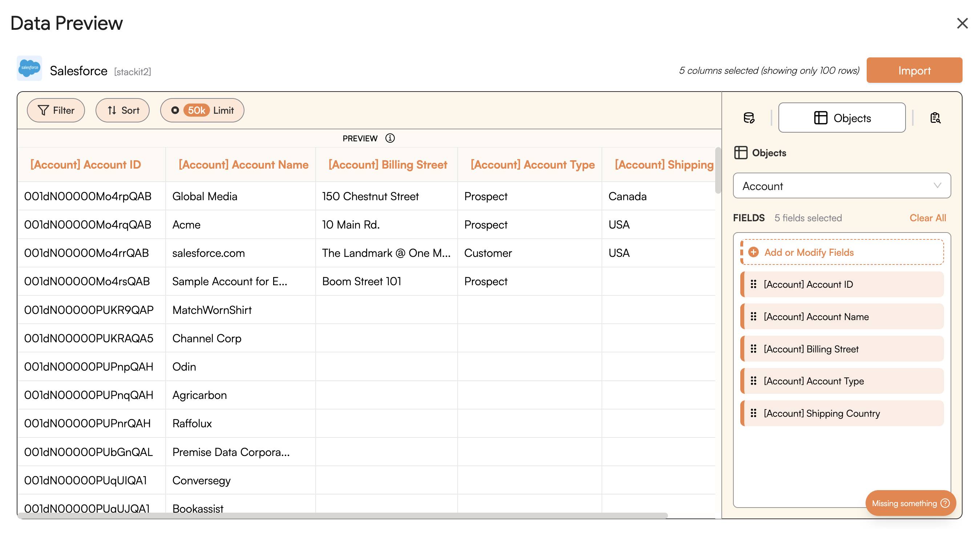Close the Data Preview dialog
The height and width of the screenshot is (537, 980).
(x=962, y=24)
